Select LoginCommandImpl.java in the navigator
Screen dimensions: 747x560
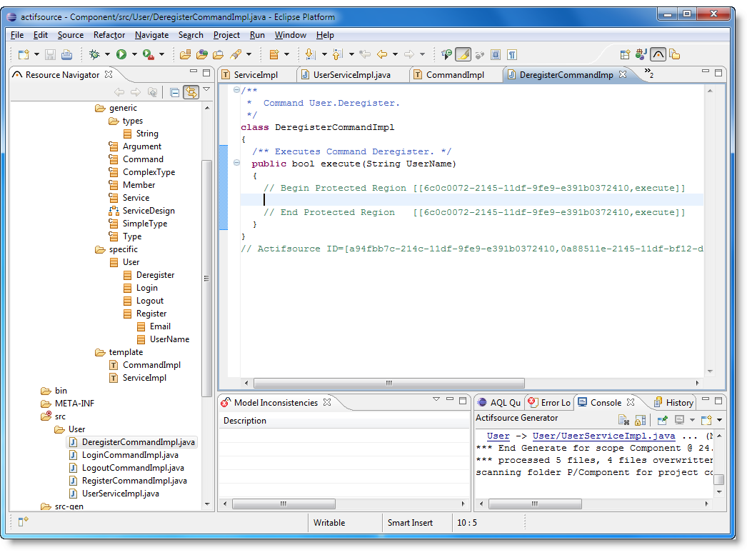click(x=130, y=455)
